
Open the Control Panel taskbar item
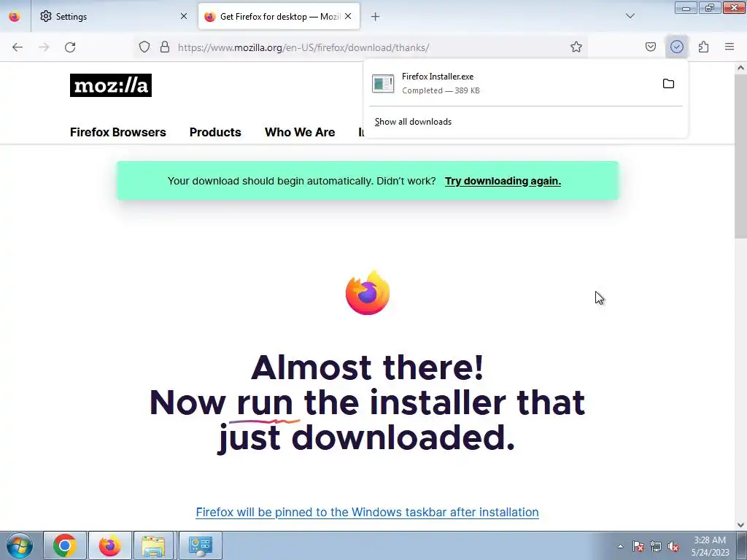pos(201,545)
